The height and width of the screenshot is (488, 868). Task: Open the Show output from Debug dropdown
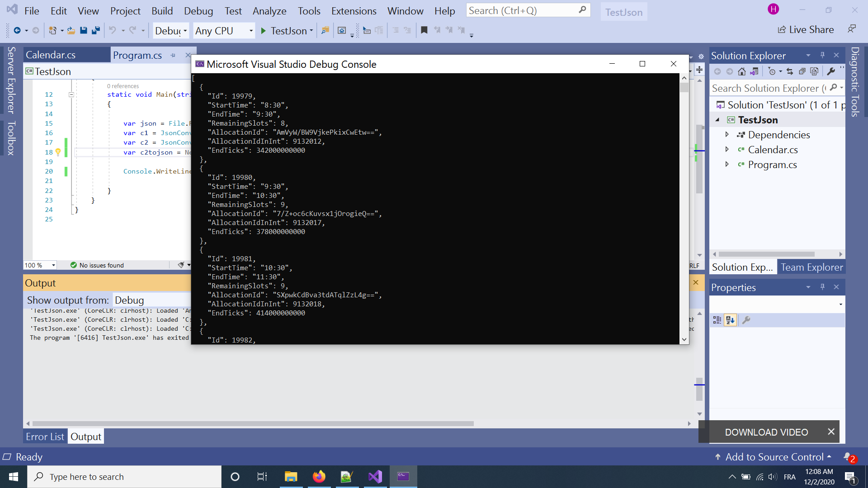point(152,300)
